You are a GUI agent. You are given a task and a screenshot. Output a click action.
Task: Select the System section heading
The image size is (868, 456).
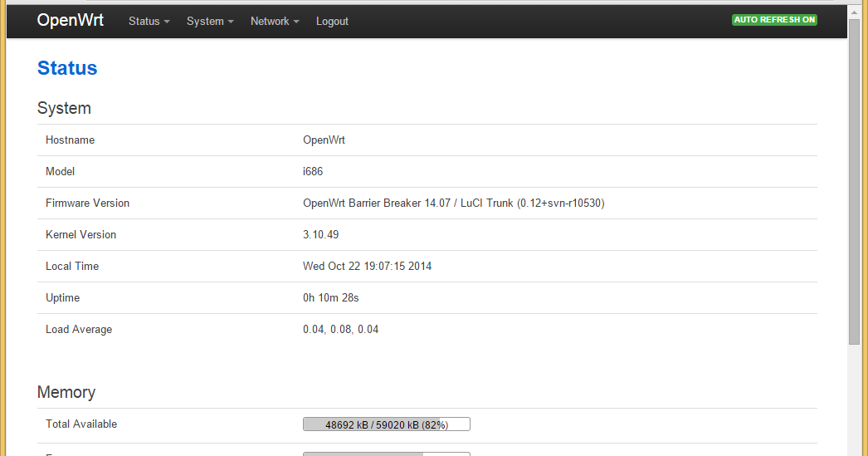[x=64, y=108]
